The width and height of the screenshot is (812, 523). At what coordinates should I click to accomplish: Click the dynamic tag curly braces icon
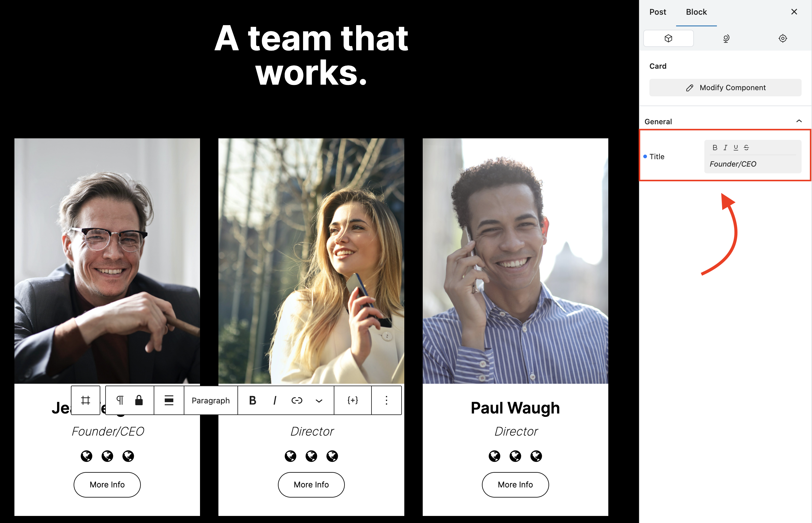[x=352, y=400]
